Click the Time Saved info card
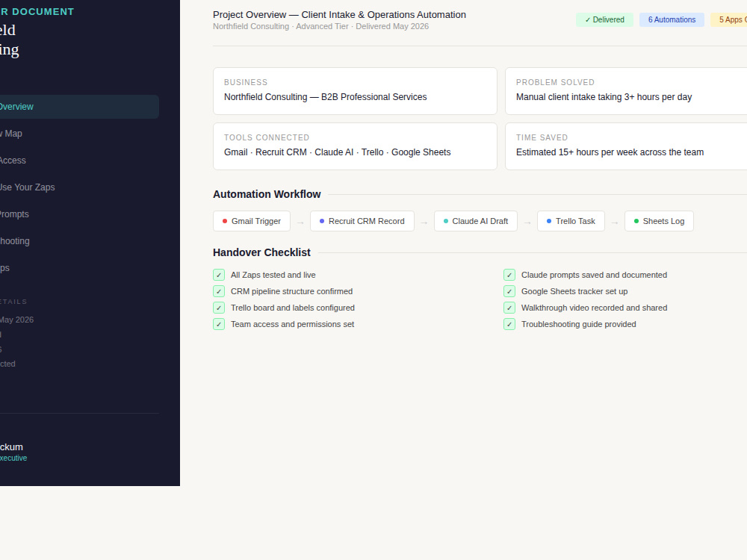This screenshot has height=560, width=747. 626,146
